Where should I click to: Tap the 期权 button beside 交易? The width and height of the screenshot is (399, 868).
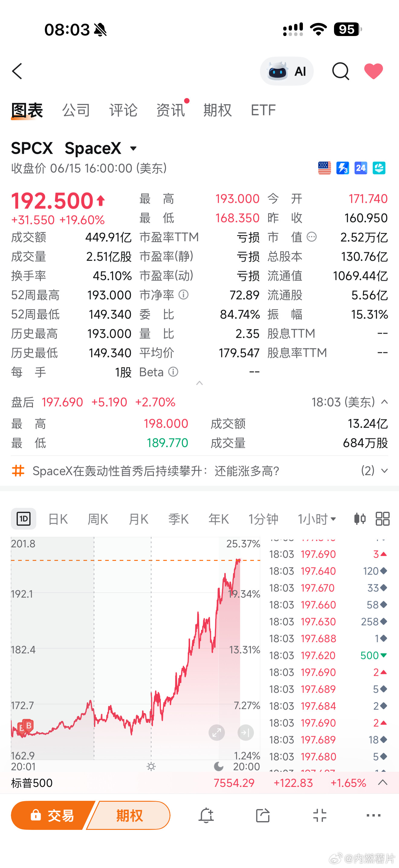click(129, 815)
